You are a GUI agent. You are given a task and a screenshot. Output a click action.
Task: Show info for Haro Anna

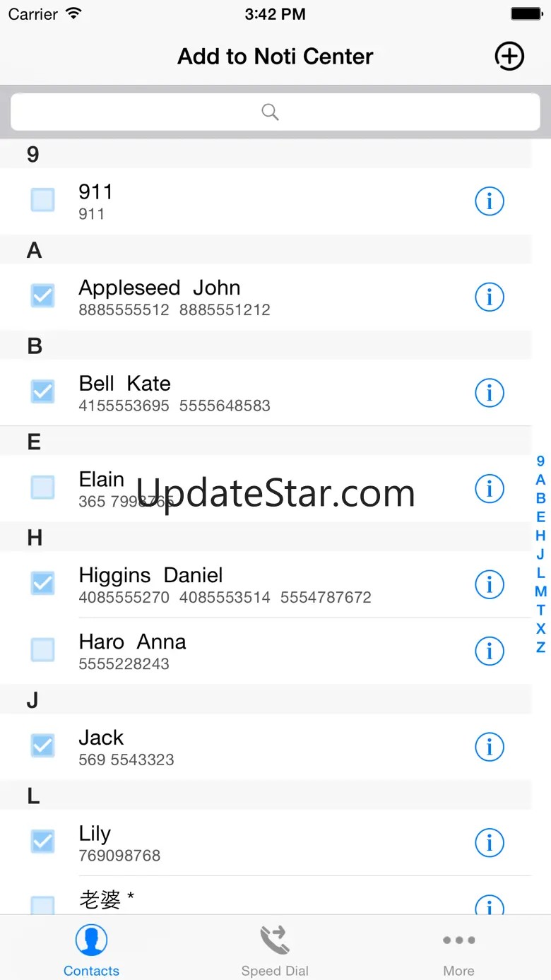[x=489, y=651]
